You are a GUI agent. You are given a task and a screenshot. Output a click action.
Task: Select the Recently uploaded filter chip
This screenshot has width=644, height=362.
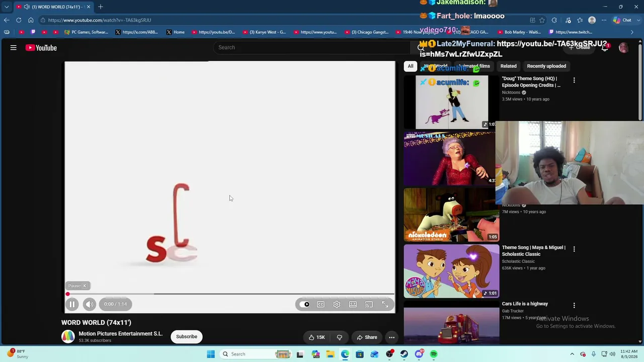click(546, 66)
